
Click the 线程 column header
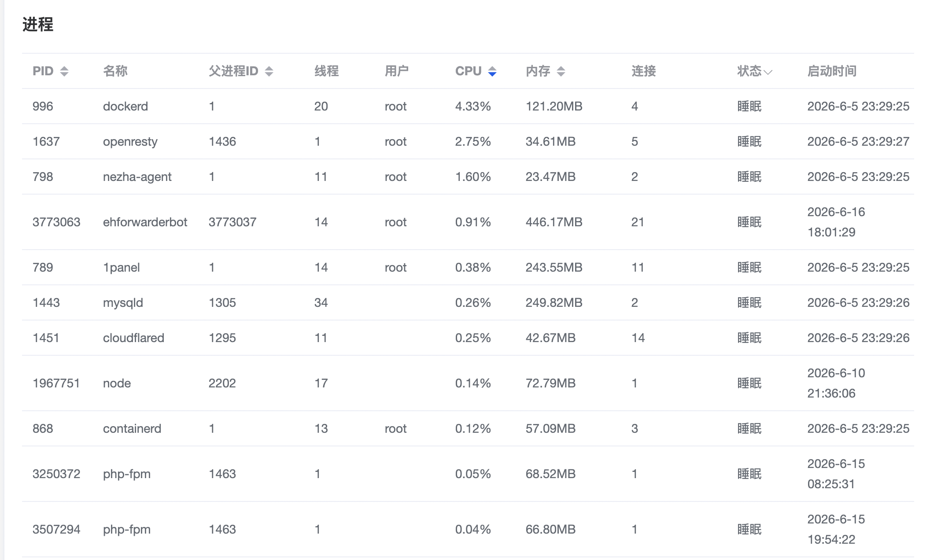tap(326, 71)
